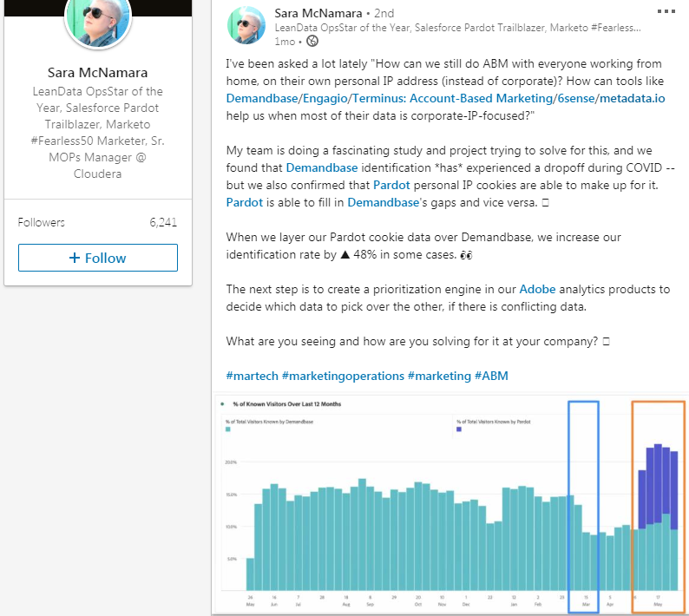Screen dimensions: 689x616
Task: Open Sara McNamara's name link in the post header
Action: point(316,13)
